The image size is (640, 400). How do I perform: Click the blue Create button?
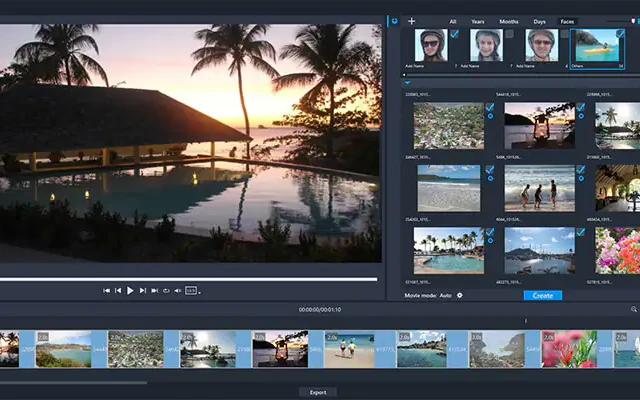pos(543,296)
